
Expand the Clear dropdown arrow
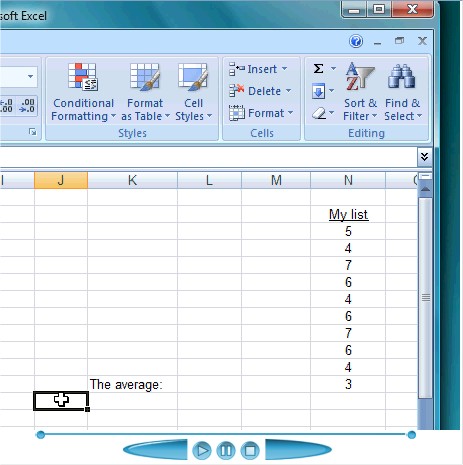(331, 113)
